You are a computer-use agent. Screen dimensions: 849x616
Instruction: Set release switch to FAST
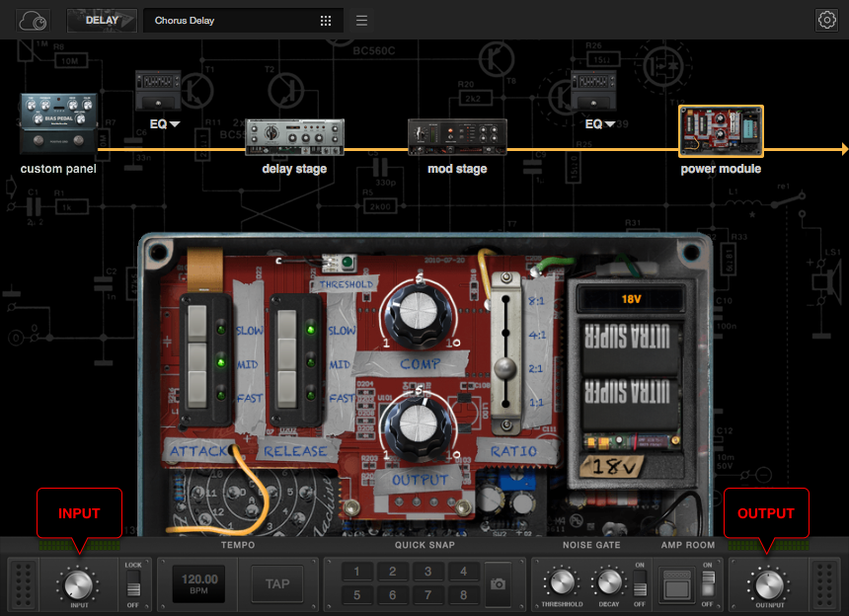(287, 389)
